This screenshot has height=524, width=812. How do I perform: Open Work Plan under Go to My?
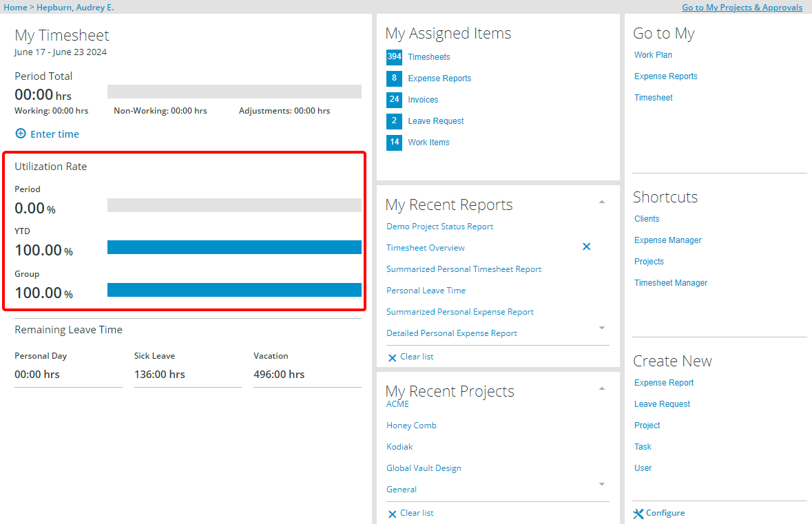pos(653,55)
